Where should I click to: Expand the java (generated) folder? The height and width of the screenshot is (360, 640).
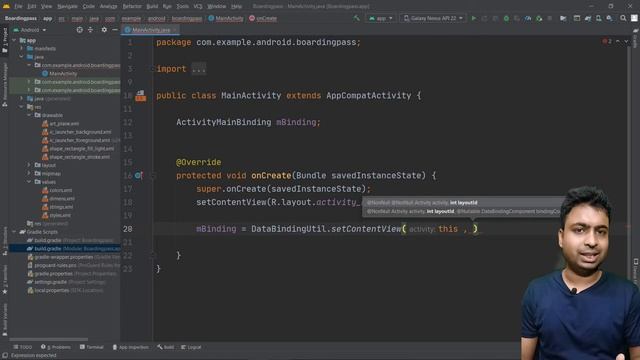[22, 98]
